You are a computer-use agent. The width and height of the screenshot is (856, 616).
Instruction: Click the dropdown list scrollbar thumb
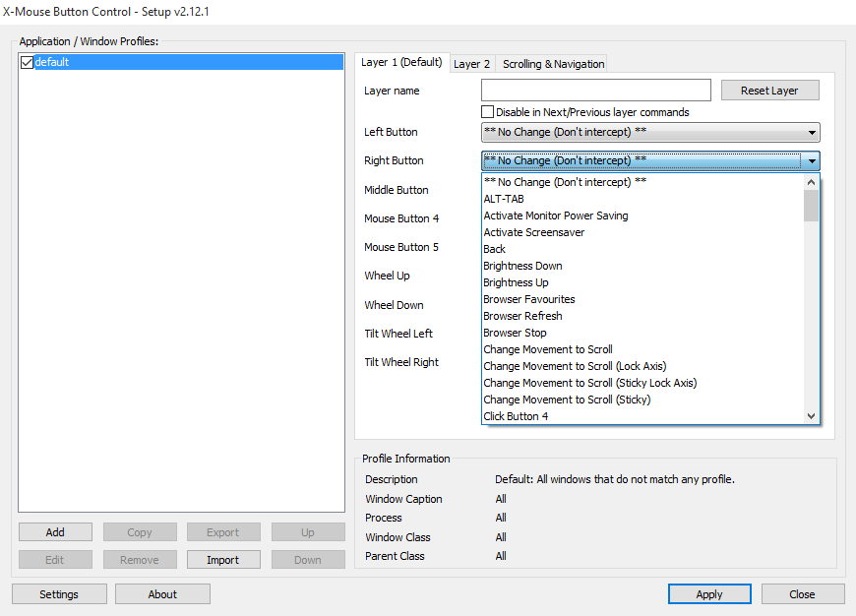pos(812,206)
